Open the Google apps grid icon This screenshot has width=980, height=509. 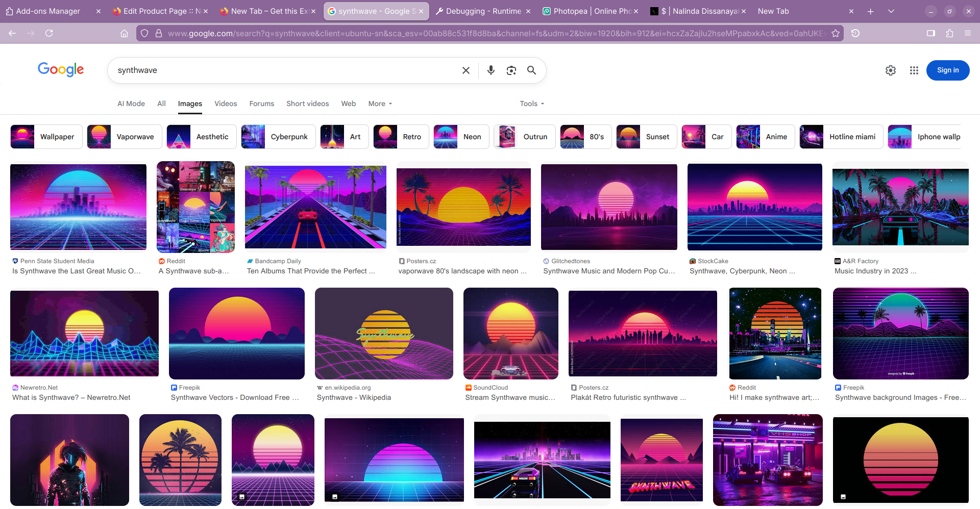click(x=914, y=70)
